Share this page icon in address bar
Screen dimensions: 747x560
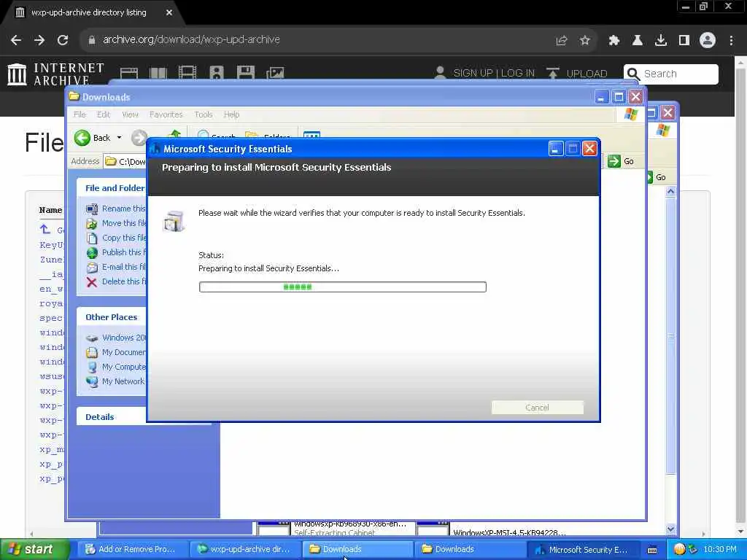[x=562, y=41]
